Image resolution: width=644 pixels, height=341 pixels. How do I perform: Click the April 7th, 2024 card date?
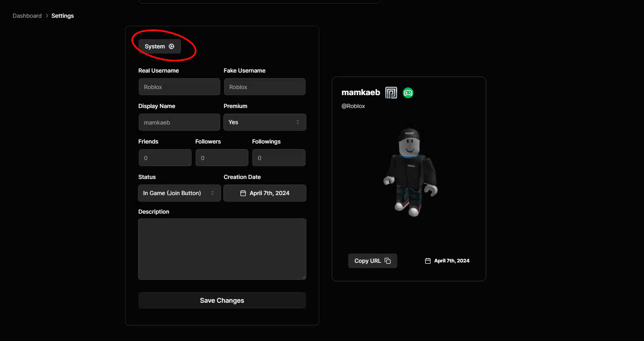(452, 261)
